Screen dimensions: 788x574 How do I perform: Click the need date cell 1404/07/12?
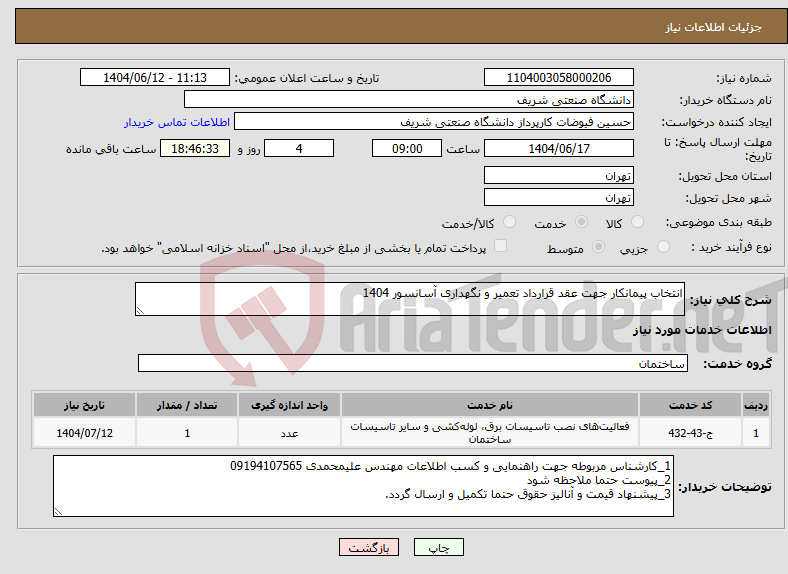pyautogui.click(x=84, y=433)
